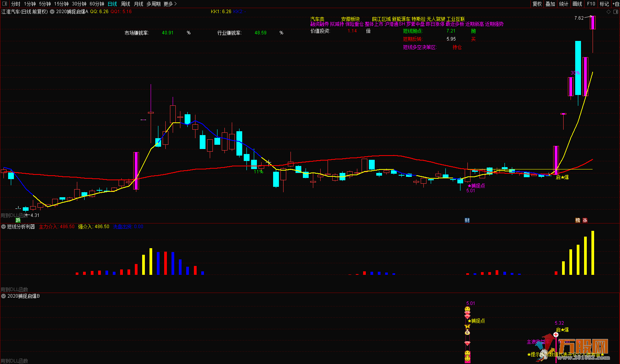Switch to 月线 monthly chart
Viewport: 620px width, 364px height.
[139, 4]
